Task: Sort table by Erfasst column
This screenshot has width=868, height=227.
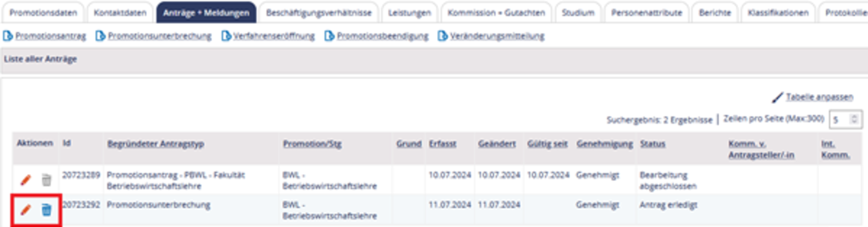Action: coord(442,144)
